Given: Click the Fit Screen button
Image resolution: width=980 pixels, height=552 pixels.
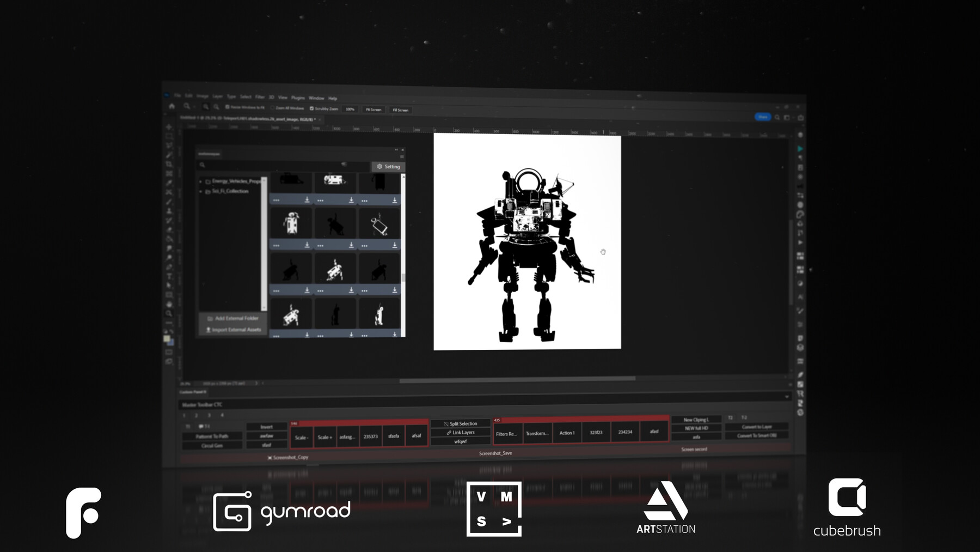Looking at the screenshot, I should click(373, 110).
